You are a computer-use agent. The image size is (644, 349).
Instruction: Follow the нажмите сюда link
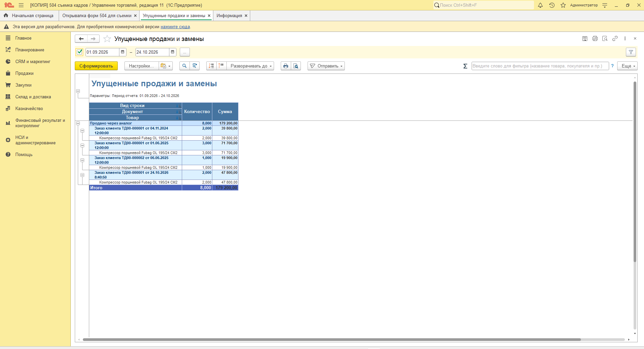(175, 27)
